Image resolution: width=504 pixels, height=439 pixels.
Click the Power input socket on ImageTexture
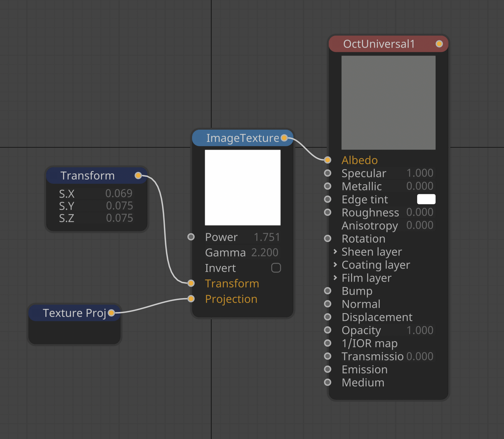tap(191, 237)
